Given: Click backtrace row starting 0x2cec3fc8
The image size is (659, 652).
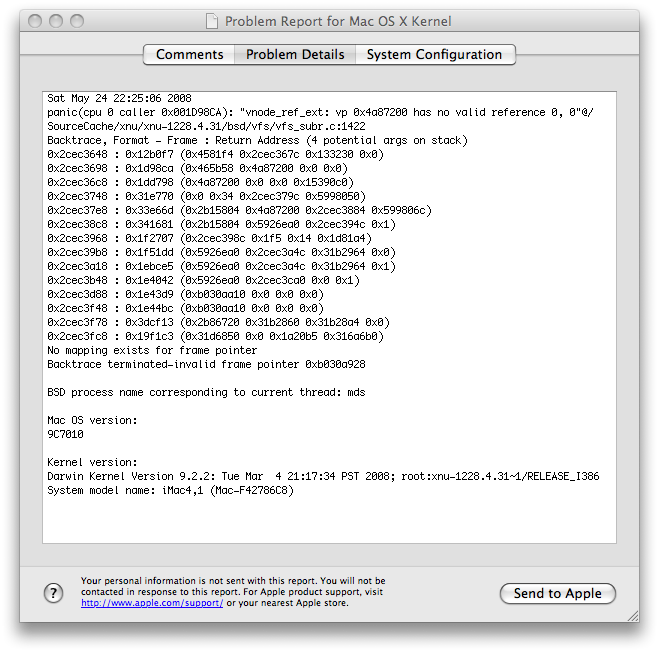Looking at the screenshot, I should tap(215, 336).
